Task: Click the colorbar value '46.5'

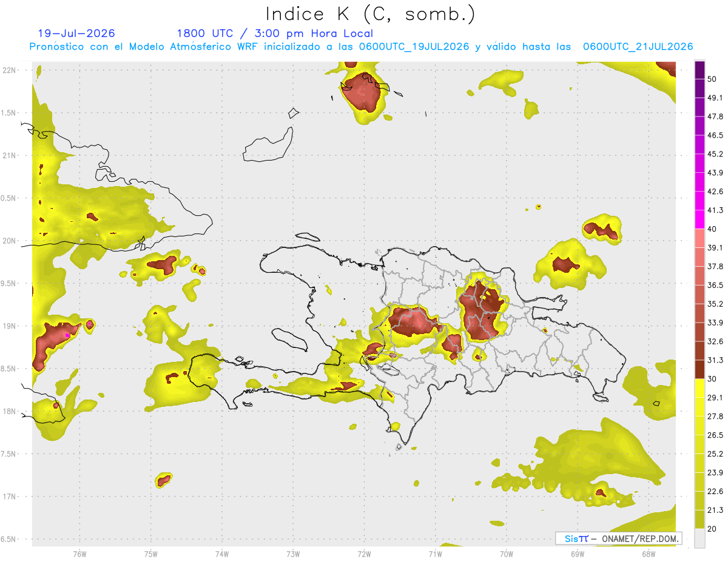Action: pos(715,135)
